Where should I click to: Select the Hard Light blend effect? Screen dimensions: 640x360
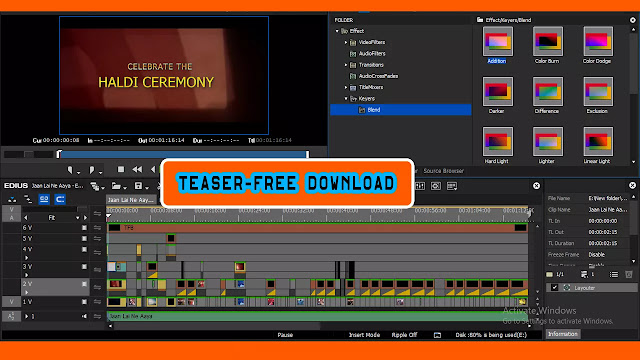(x=497, y=145)
